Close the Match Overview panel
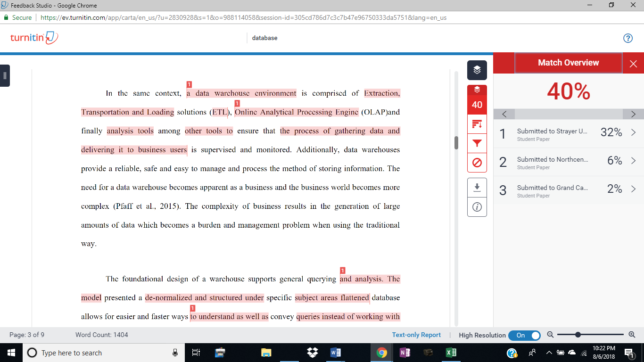644x362 pixels. click(x=633, y=64)
